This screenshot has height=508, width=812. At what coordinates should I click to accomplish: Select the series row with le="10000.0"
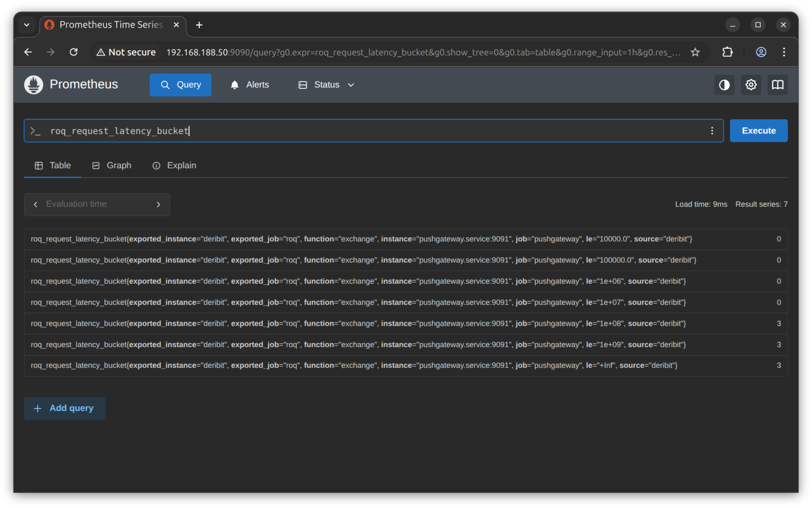[x=406, y=239]
